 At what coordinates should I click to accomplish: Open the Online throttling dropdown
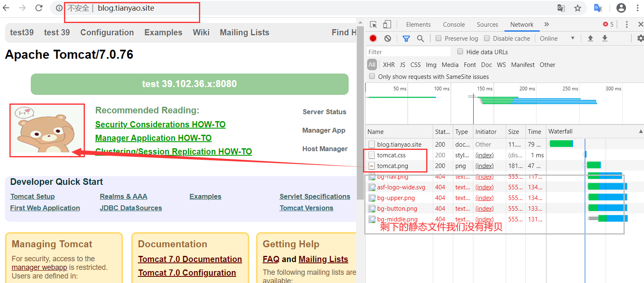[x=557, y=38]
